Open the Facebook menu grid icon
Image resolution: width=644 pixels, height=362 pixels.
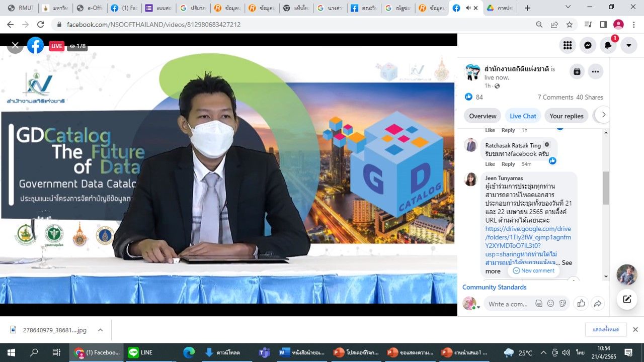coord(568,45)
